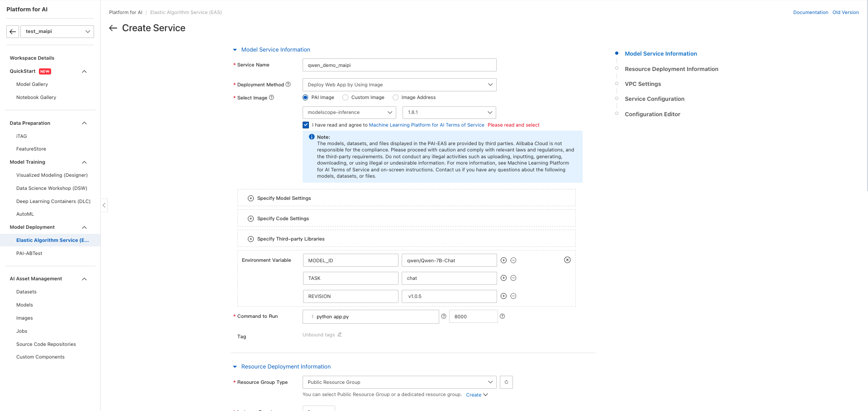This screenshot has height=411, width=868.
Task: Add a variable after the REVISION row
Action: [503, 296]
